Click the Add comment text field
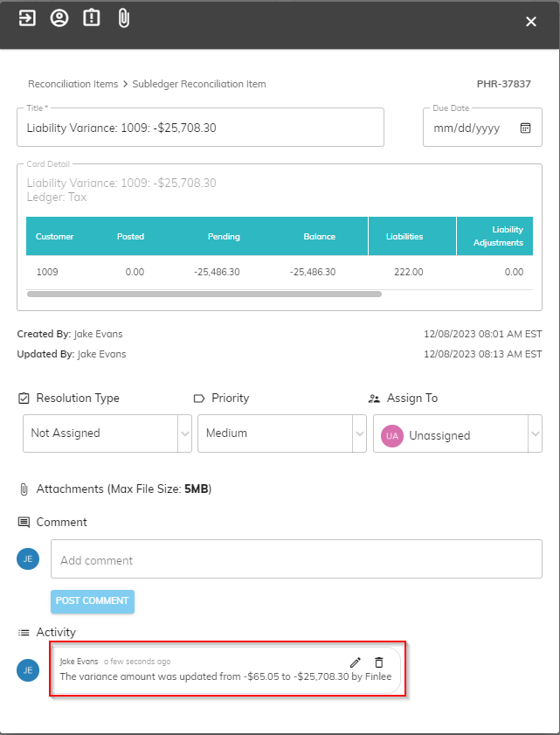This screenshot has height=735, width=560. (296, 559)
